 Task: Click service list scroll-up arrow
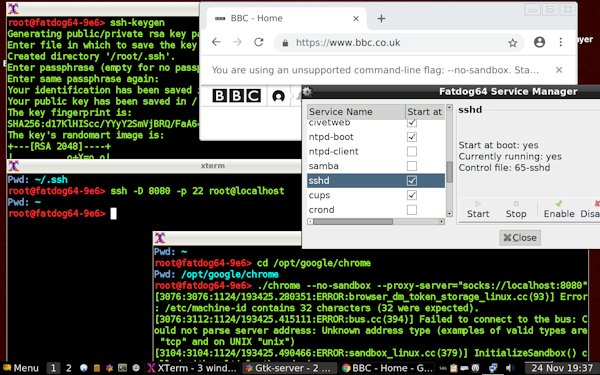tap(450, 108)
